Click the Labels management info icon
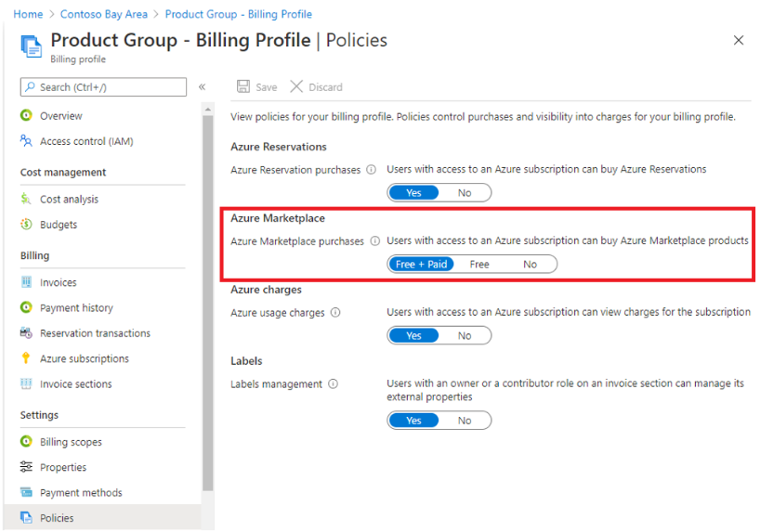 pos(333,384)
